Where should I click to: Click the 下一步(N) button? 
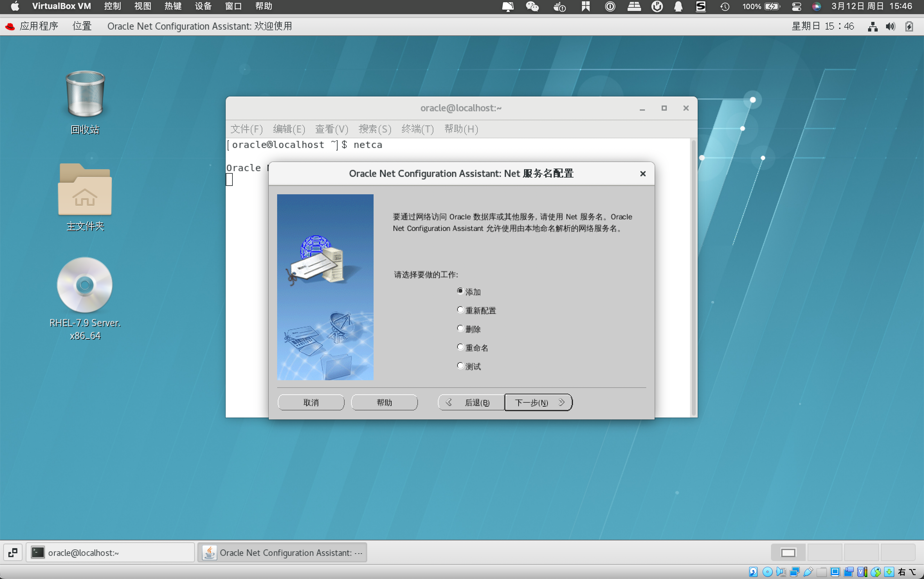(538, 402)
